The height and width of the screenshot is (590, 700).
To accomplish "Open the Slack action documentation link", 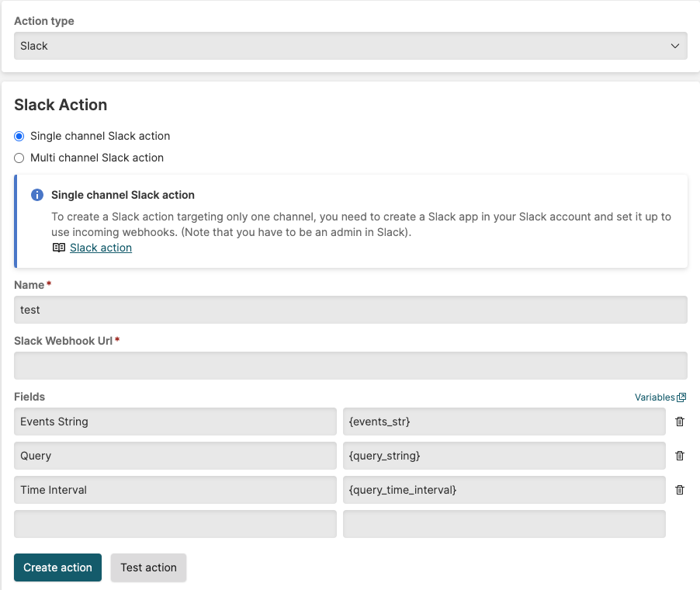I will tap(100, 248).
